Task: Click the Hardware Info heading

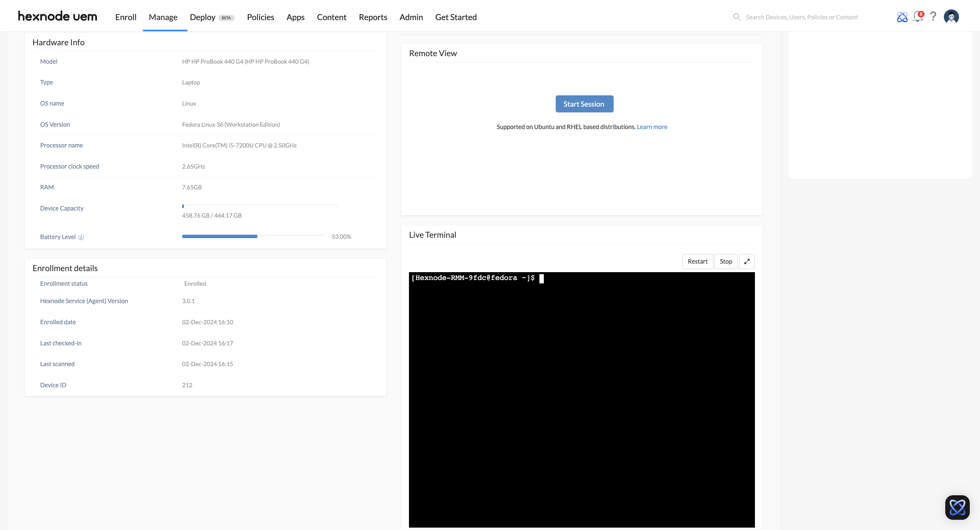Action: [59, 42]
